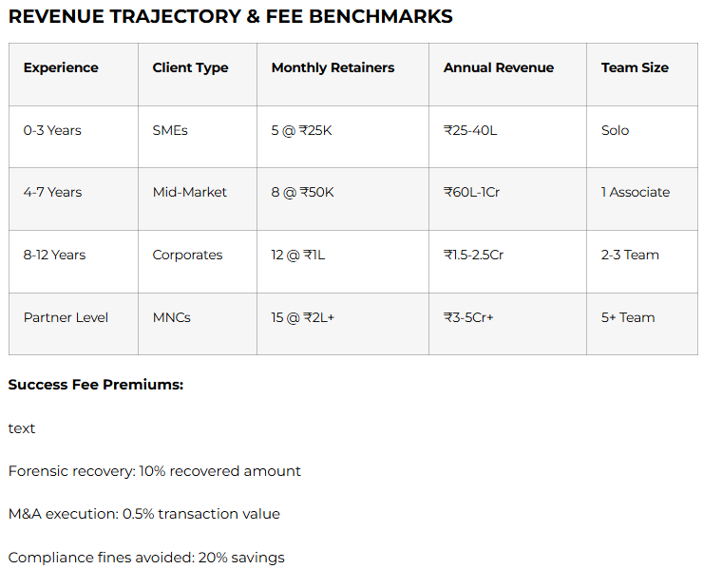The image size is (703, 588).
Task: Click the Annual Revenue column header
Action: (x=498, y=67)
